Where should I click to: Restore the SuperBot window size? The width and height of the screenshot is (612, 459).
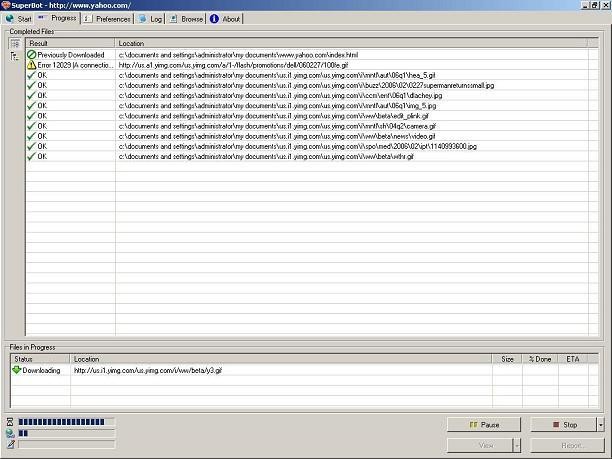[595, 5]
